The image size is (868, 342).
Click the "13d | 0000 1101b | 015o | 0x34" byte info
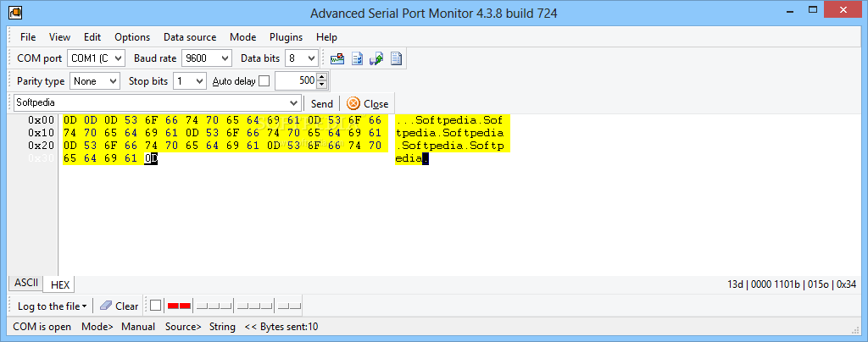(x=792, y=284)
